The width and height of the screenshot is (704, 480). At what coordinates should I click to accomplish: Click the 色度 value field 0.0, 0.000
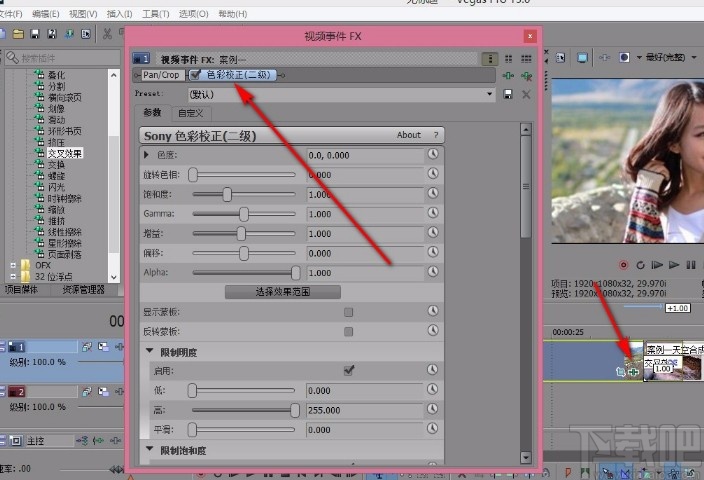point(365,155)
